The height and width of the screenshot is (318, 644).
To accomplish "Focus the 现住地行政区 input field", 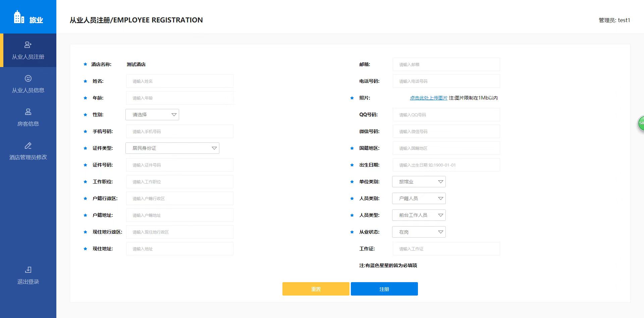I will tap(180, 232).
